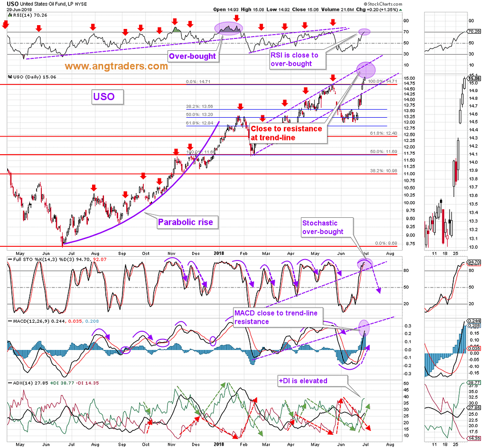Screen dimensions: 486x448
Task: Click the MACD close to trend-line resistance note
Action: [278, 317]
